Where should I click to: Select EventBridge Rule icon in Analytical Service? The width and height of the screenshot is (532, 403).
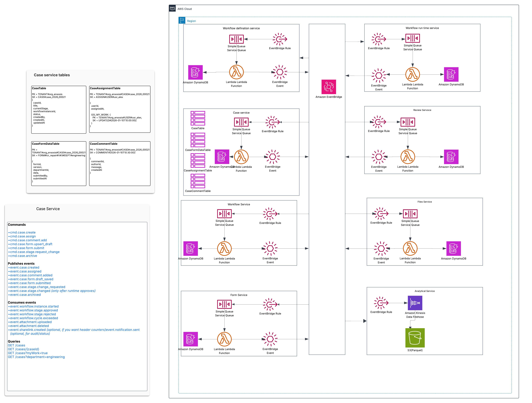coord(381,303)
